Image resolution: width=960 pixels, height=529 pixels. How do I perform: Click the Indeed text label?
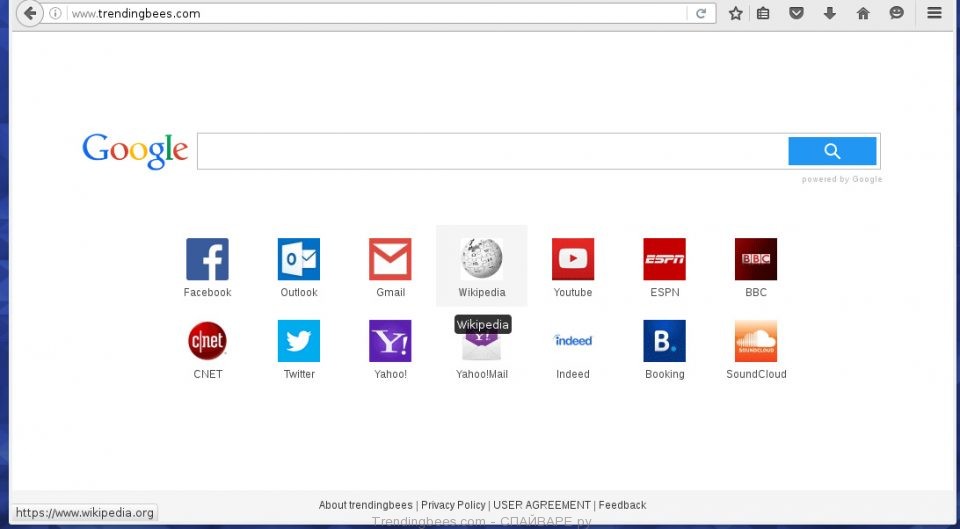573,374
